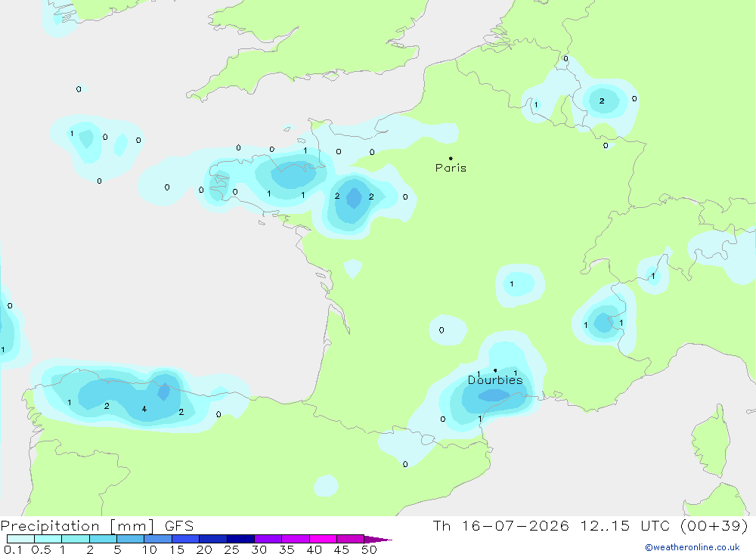Pick the 1–2 mm legend color swatch
The width and height of the screenshot is (756, 554).
click(x=76, y=539)
